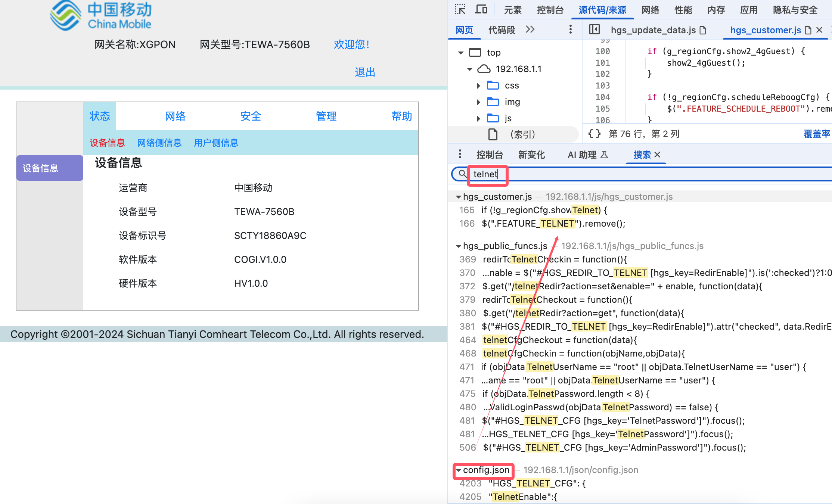Click the toggle navigator sidebar icon
This screenshot has height=504, width=832.
594,29
